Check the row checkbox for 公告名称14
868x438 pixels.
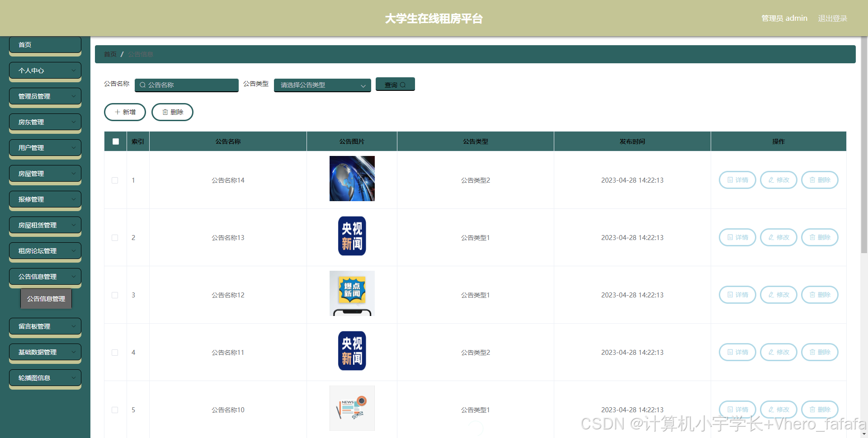pos(115,180)
